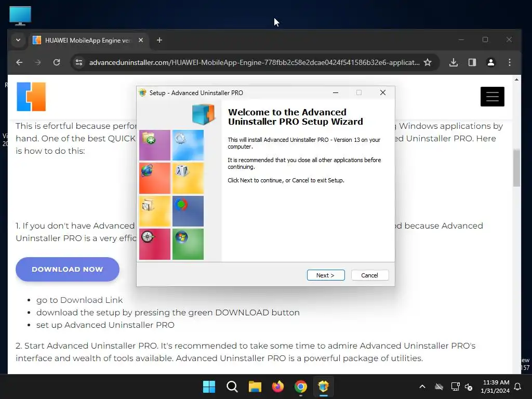This screenshot has width=532, height=399.
Task: Open Chrome downloads icon
Action: 454,62
